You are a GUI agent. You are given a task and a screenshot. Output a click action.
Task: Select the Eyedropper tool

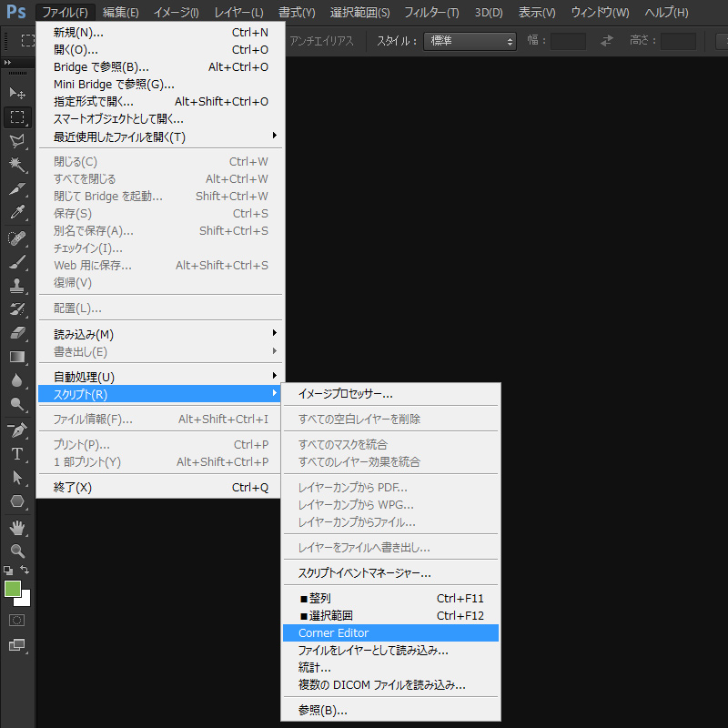pos(17,213)
